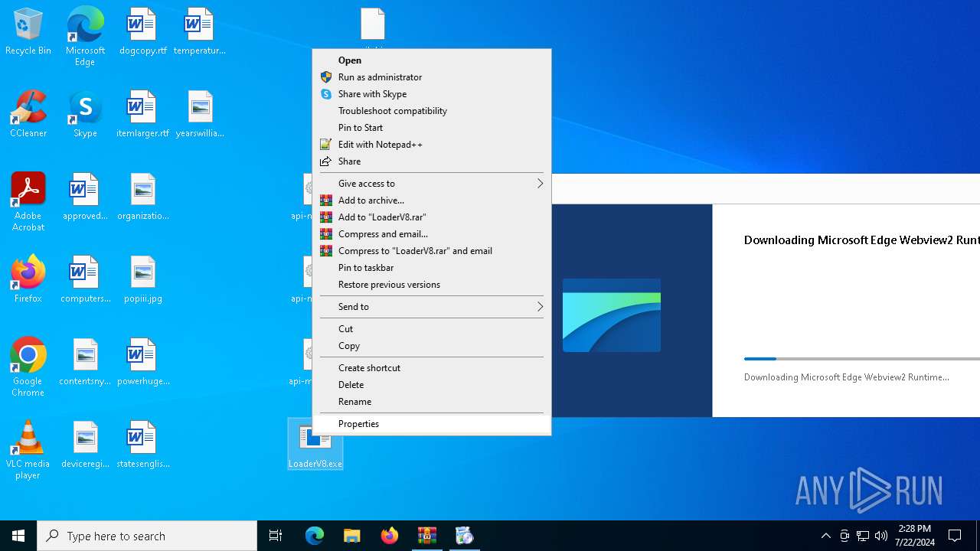Open volume control in system tray
Image resolution: width=980 pixels, height=551 pixels.
(x=881, y=536)
